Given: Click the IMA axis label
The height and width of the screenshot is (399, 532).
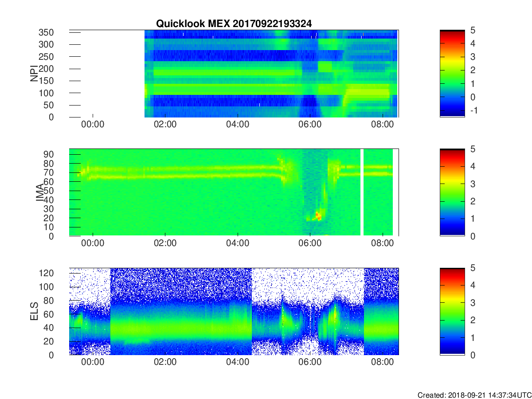Looking at the screenshot, I should tap(40, 193).
